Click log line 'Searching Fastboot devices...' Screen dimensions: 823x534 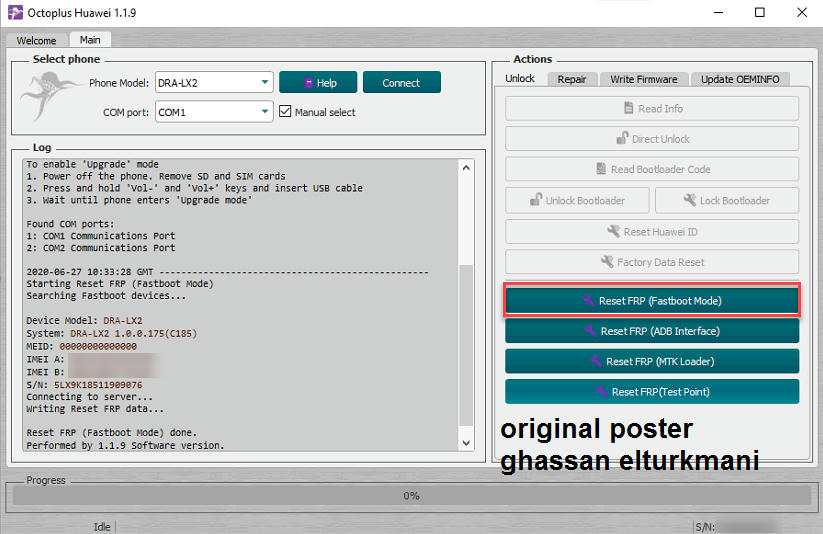tap(106, 296)
